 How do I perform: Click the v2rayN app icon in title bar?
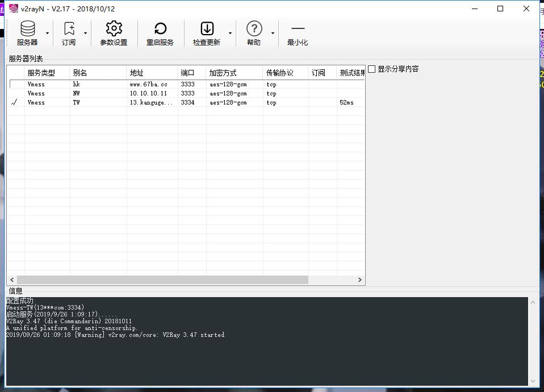coord(13,9)
